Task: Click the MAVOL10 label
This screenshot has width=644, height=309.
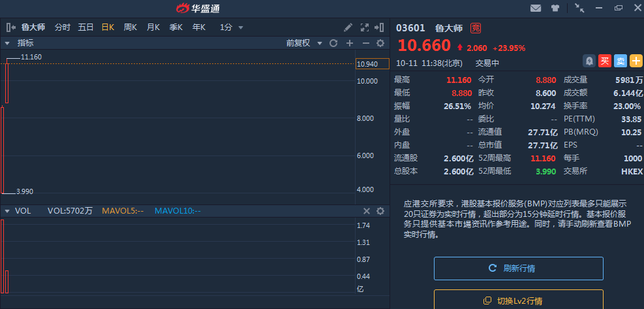Action: (177, 211)
